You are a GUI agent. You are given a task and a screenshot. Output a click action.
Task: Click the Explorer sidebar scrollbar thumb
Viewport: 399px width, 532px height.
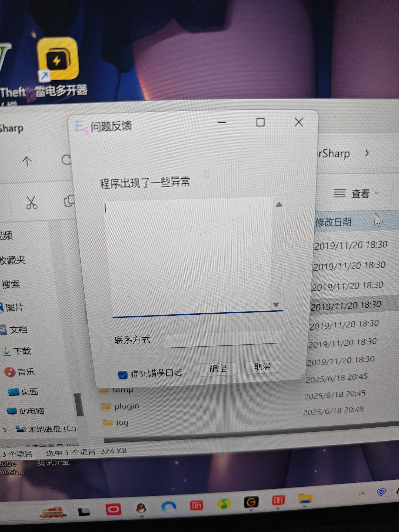point(79,404)
